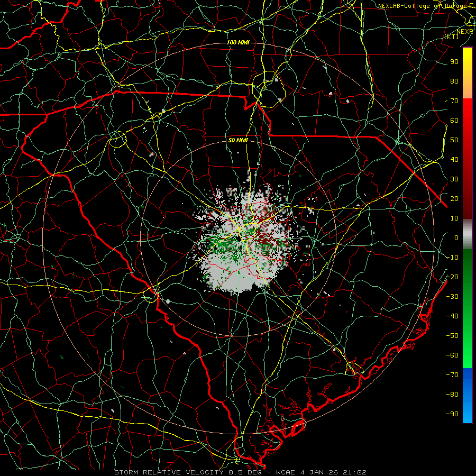This screenshot has width=476, height=476.
Task: Click the 30 value on the velocity scale
Action: tap(454, 179)
